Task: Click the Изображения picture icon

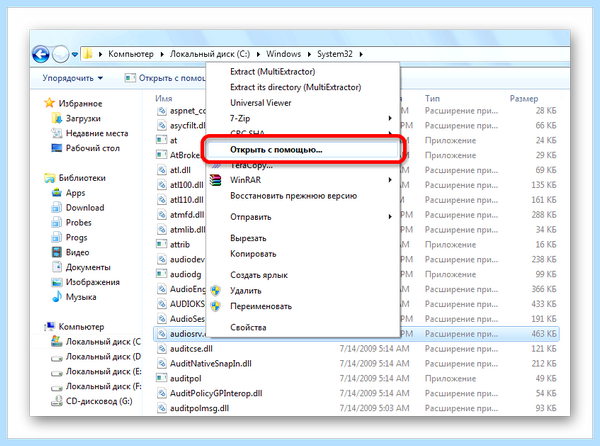Action: (57, 282)
